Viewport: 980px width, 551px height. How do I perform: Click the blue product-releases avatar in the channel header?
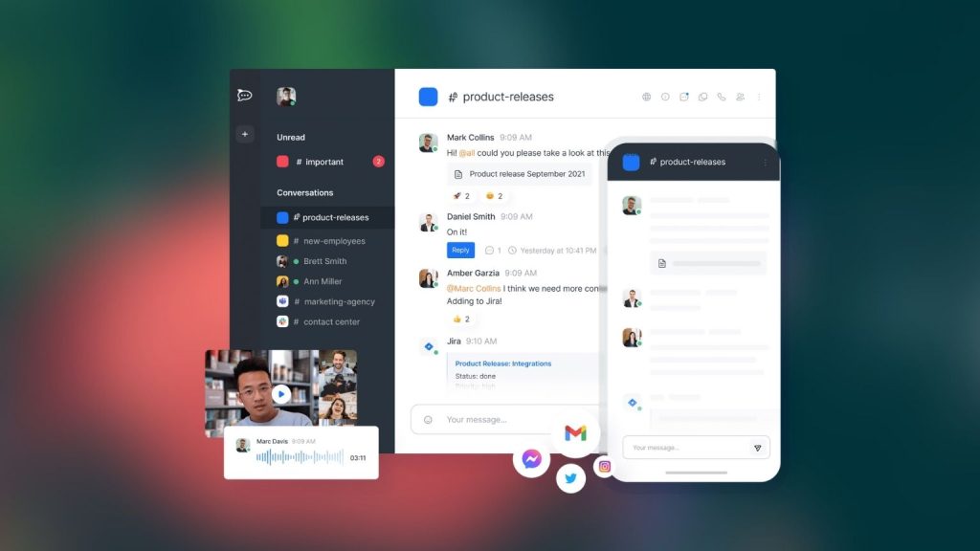pyautogui.click(x=428, y=97)
